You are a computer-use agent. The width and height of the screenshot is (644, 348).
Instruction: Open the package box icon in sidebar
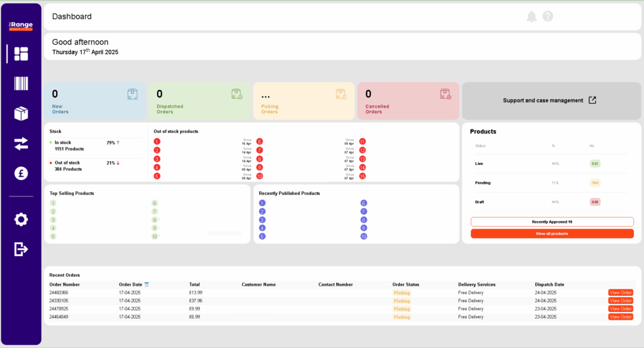[21, 113]
